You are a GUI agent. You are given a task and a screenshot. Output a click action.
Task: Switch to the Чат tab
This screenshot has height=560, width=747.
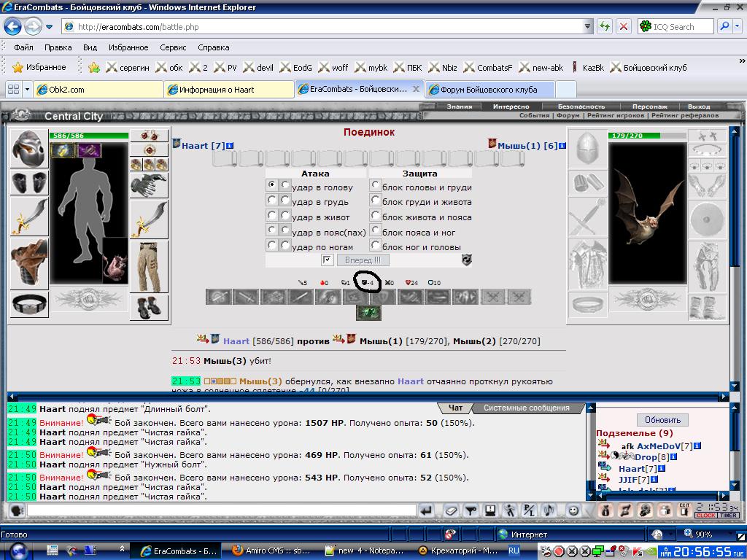pyautogui.click(x=455, y=408)
